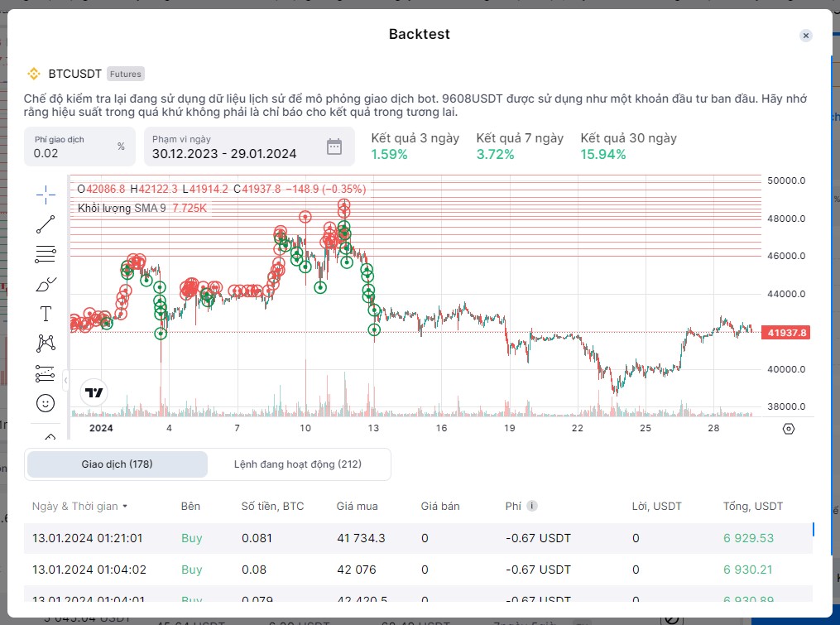840x625 pixels.
Task: Close the Backtest dialog
Action: (x=806, y=36)
